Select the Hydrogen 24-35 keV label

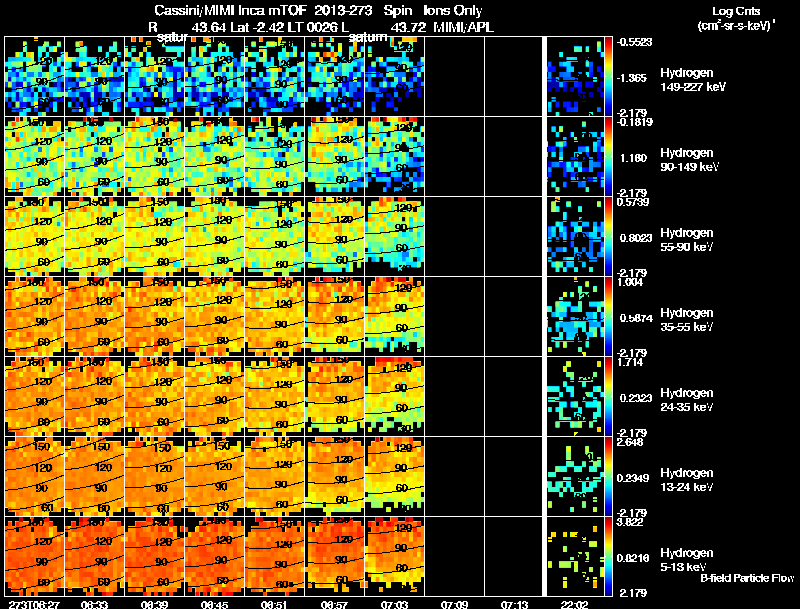688,399
